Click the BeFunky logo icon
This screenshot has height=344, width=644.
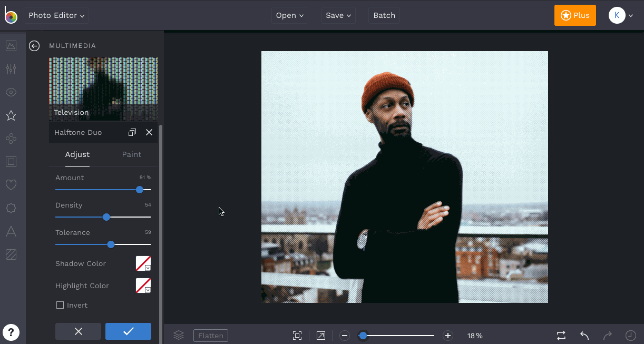click(11, 15)
